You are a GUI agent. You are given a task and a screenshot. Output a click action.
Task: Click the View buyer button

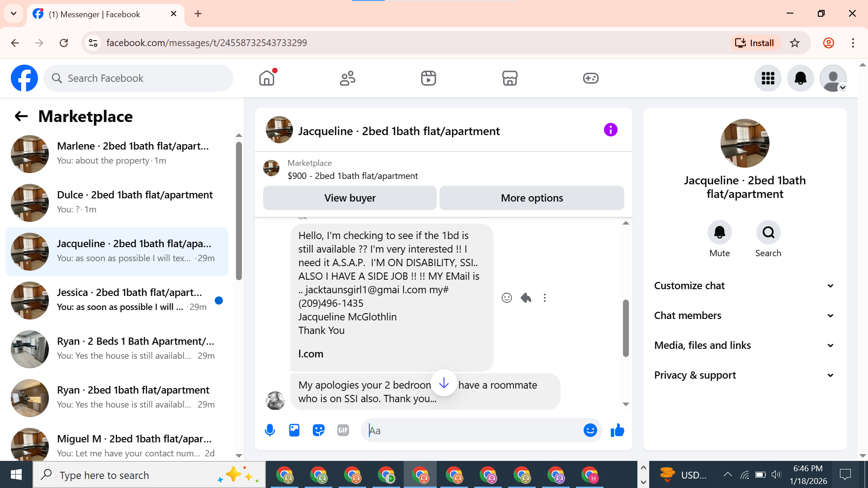349,198
